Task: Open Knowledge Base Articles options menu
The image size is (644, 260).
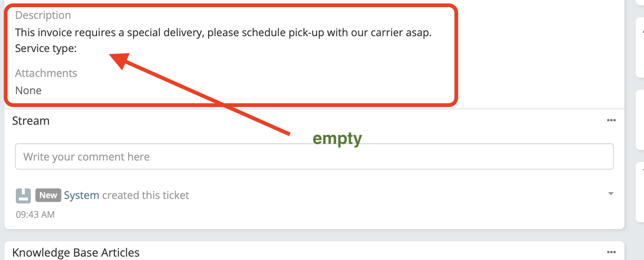Action: 611,252
